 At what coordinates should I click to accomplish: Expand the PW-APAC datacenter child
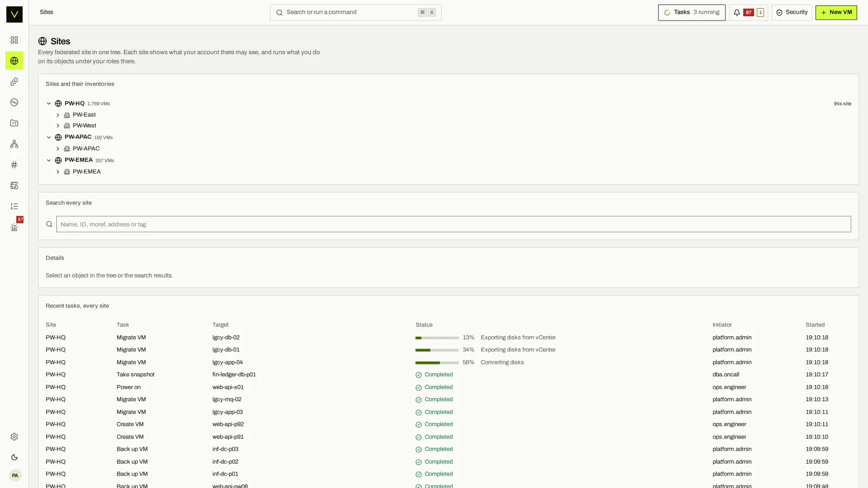point(58,149)
